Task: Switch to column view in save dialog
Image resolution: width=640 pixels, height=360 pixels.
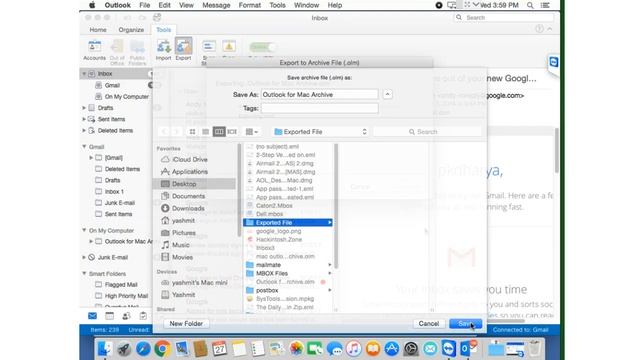Action: [x=219, y=132]
